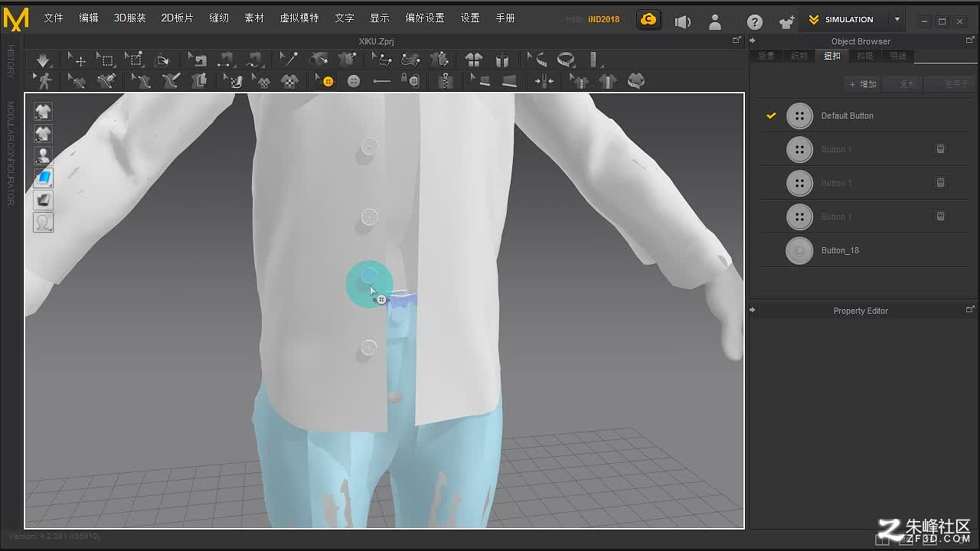Toggle second garment display icon in viewport
Screen dimensions: 980x551
pos(44,134)
